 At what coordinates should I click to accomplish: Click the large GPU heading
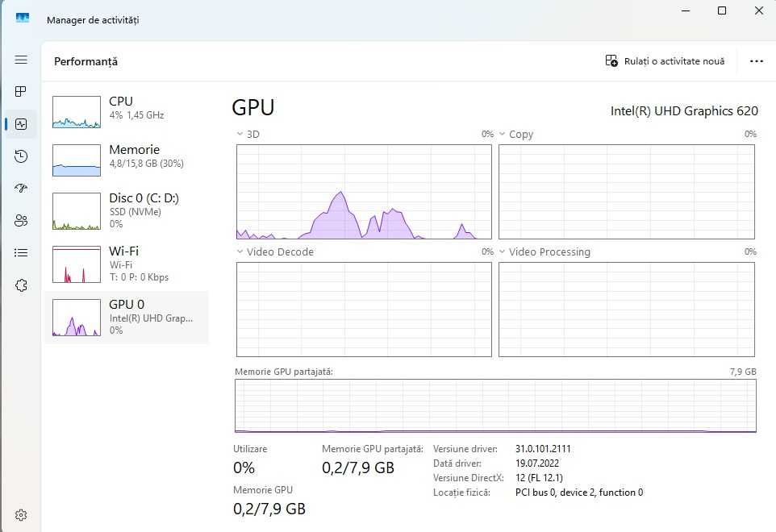tap(253, 107)
